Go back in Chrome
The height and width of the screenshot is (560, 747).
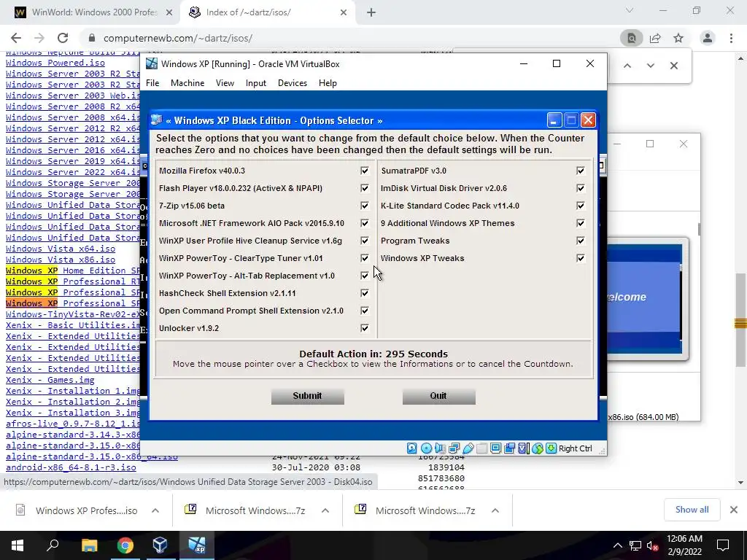coord(16,38)
